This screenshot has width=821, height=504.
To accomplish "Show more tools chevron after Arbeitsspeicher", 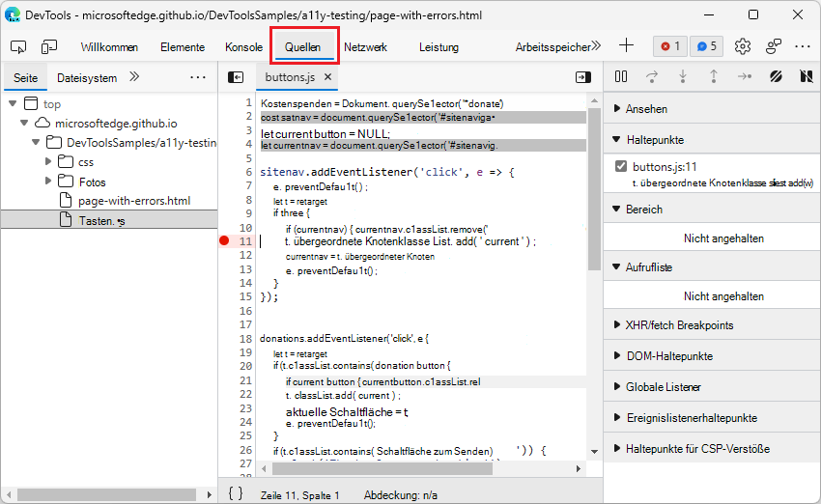I will tap(596, 46).
